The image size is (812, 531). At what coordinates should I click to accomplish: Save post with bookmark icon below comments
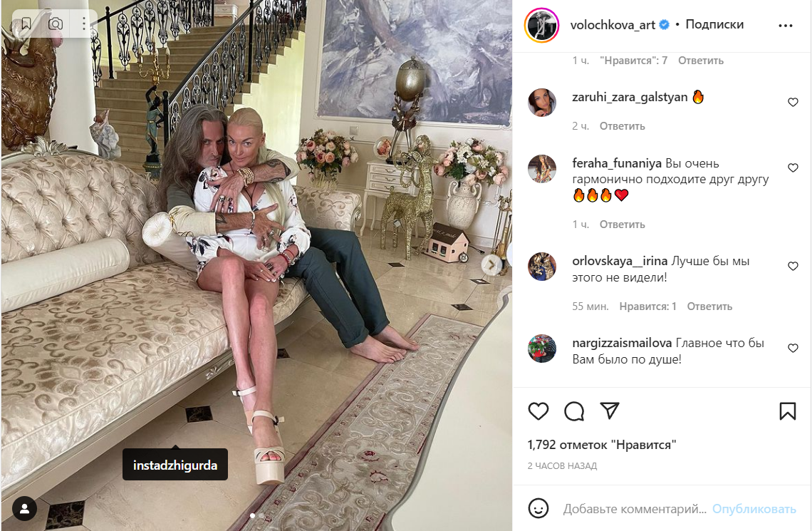(x=787, y=411)
